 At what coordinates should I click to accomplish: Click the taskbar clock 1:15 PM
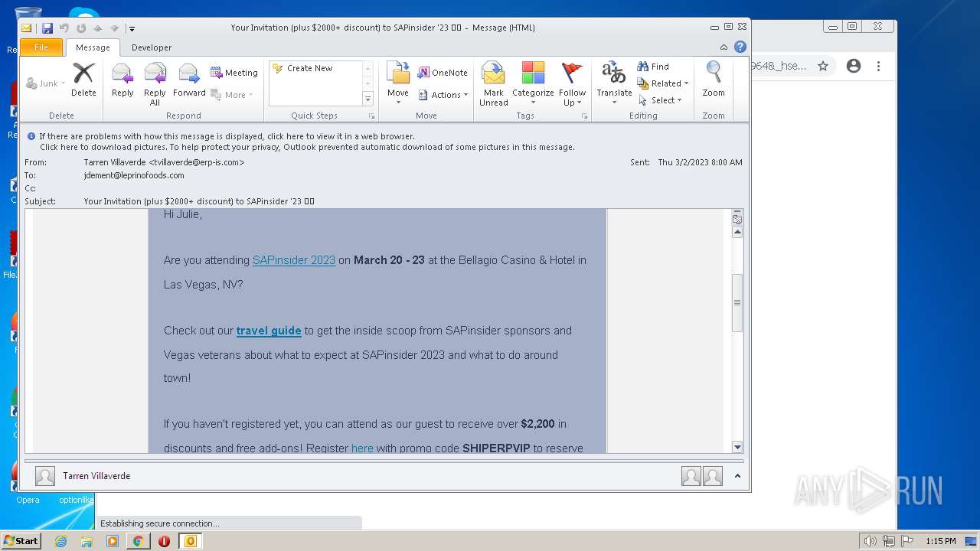point(940,541)
